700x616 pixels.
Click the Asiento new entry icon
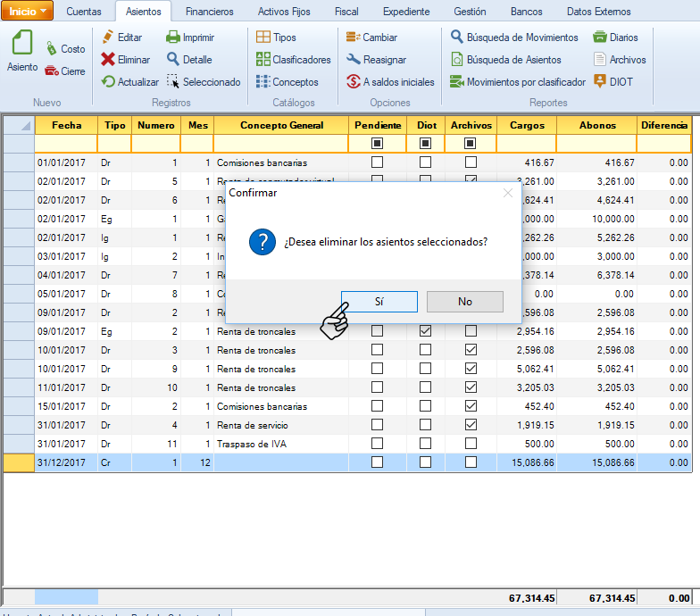[x=22, y=46]
